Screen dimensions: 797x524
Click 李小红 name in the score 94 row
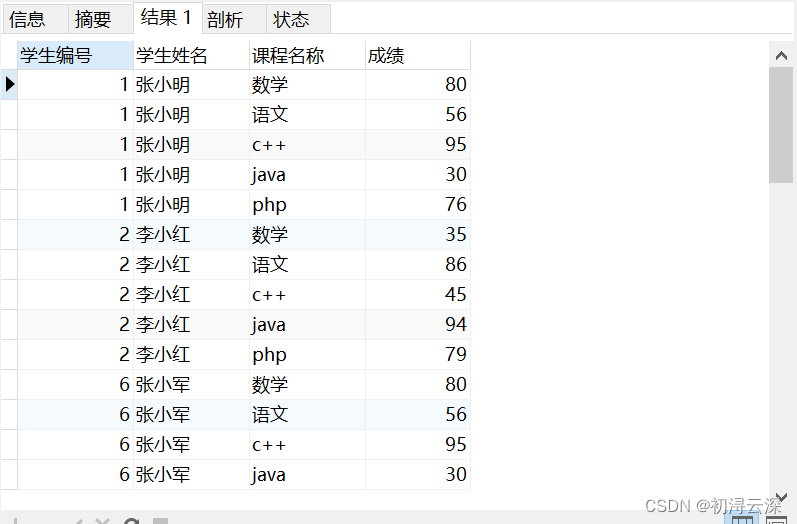[192, 324]
